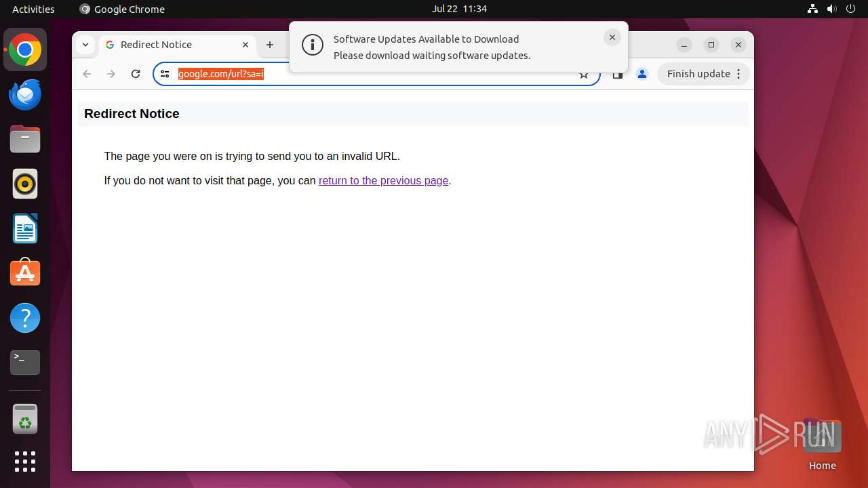Screen dimensions: 868x488
Task: Open the Activities overview
Action: click(x=33, y=9)
